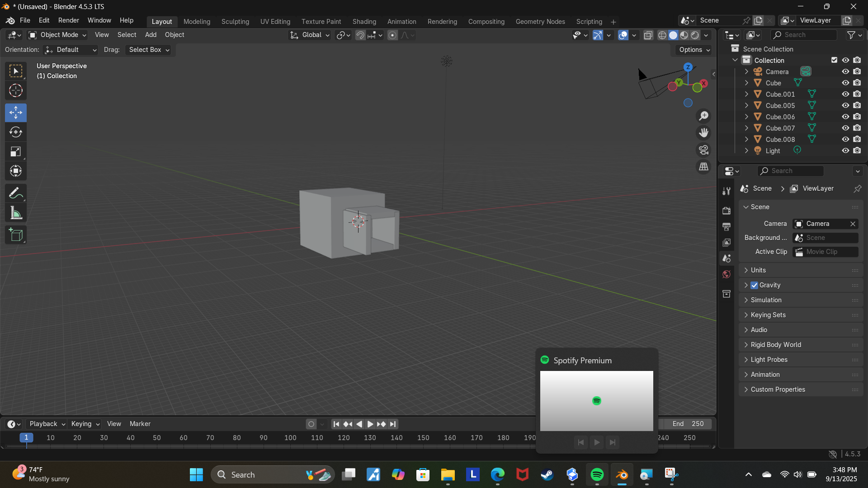868x488 pixels.
Task: Open the Output properties tab icon
Action: point(726,226)
